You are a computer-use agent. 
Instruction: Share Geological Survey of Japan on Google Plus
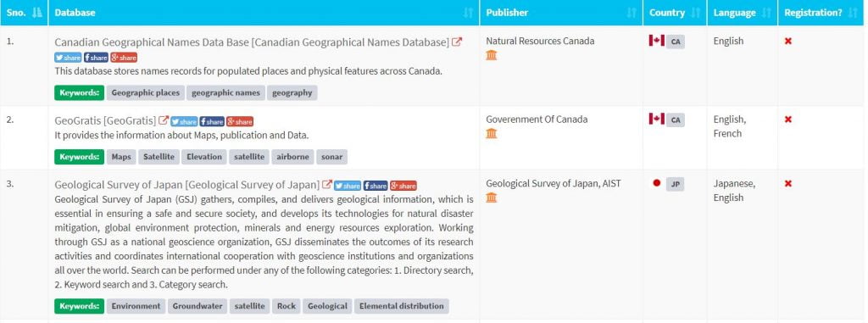(x=403, y=186)
